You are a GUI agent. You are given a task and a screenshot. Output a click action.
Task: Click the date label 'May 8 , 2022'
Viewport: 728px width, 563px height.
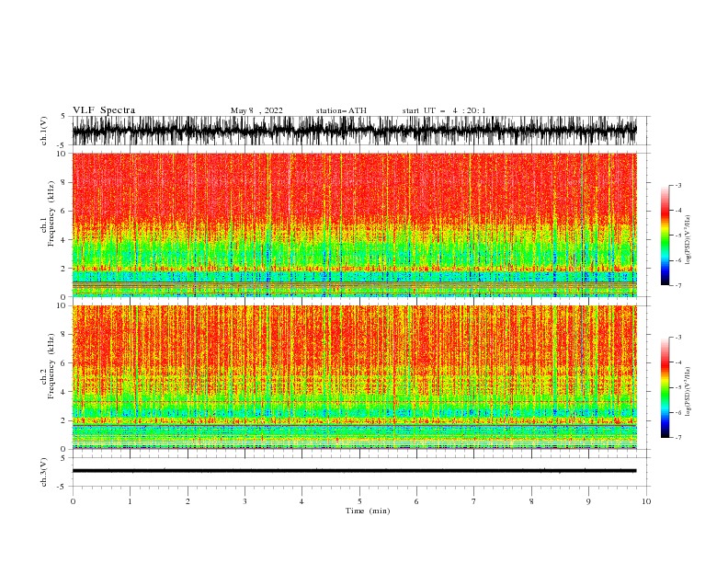[256, 110]
